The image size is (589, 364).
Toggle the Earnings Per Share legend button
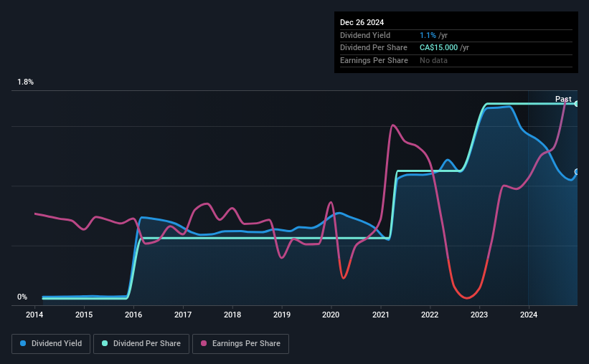[x=240, y=344]
